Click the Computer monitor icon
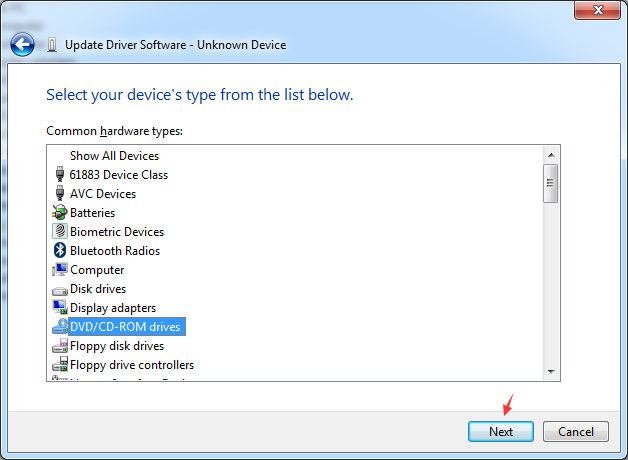 point(59,270)
